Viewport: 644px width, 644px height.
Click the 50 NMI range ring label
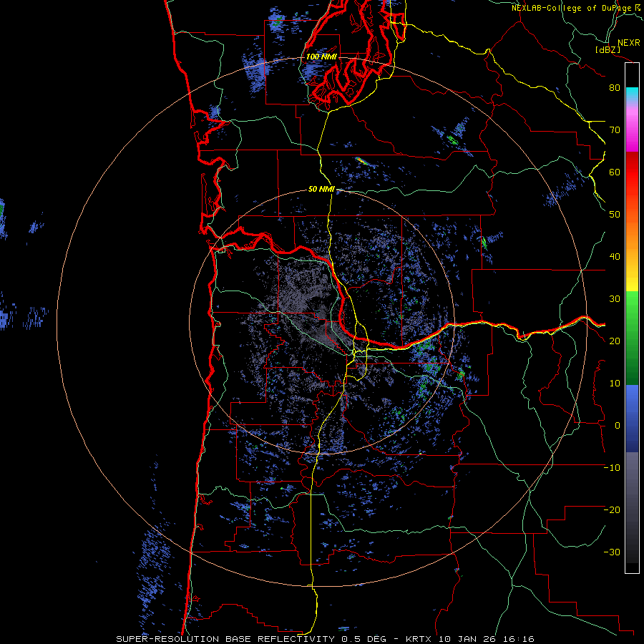click(x=321, y=189)
